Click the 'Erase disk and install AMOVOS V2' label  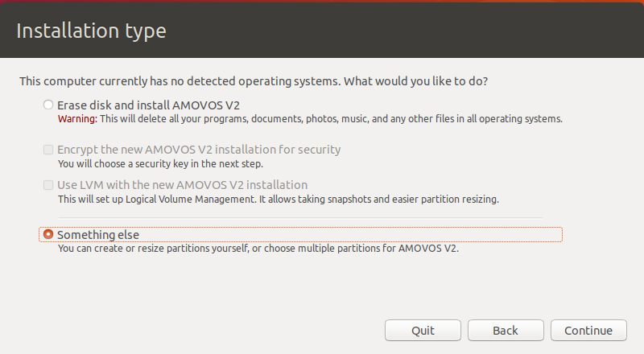pos(148,105)
